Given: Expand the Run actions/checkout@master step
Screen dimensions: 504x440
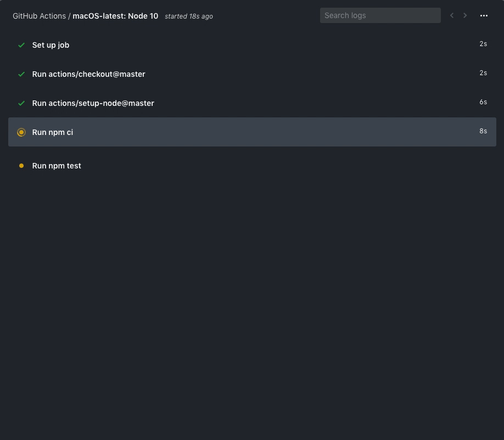Looking at the screenshot, I should [x=88, y=74].
